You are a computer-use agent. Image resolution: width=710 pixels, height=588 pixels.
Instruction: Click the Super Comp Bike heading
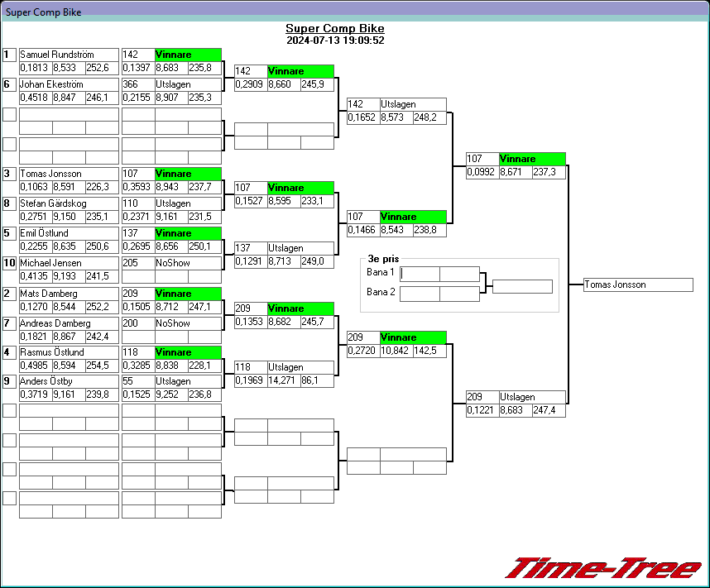(x=335, y=28)
